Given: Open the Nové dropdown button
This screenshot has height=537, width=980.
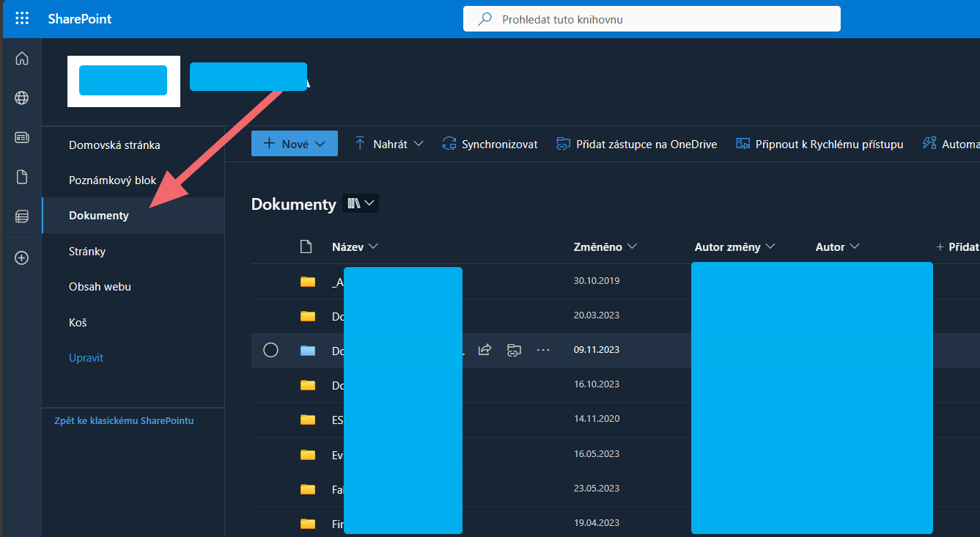Looking at the screenshot, I should tap(295, 144).
